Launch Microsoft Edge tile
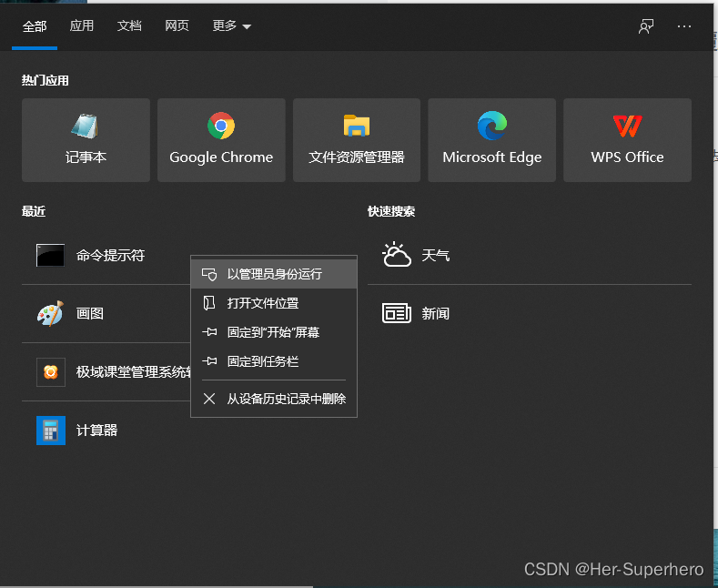Viewport: 718px width, 588px height. click(x=491, y=140)
